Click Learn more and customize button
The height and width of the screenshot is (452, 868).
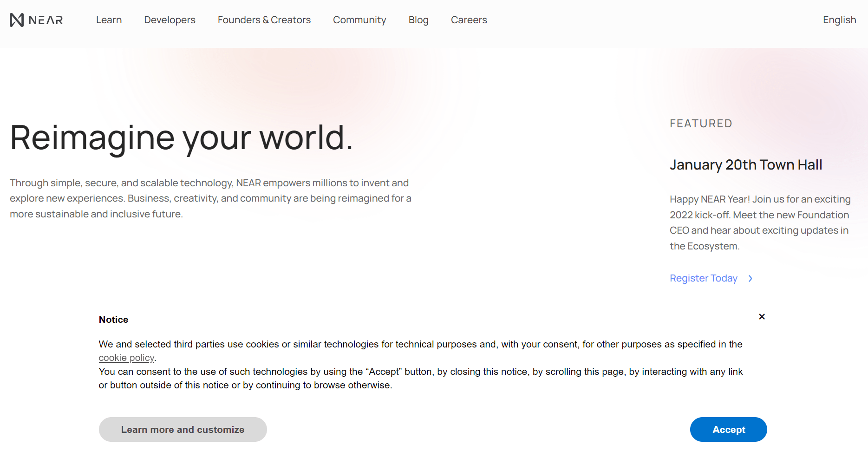point(183,430)
